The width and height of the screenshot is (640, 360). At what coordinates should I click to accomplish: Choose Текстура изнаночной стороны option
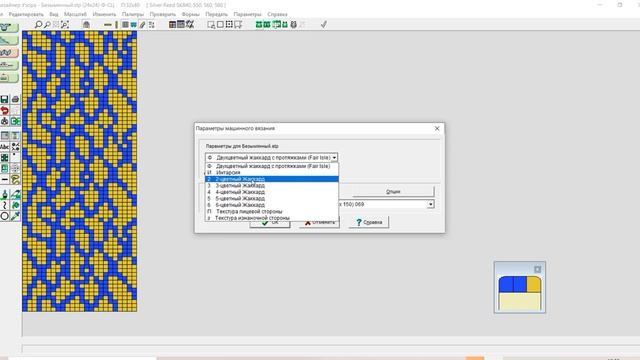click(271, 218)
